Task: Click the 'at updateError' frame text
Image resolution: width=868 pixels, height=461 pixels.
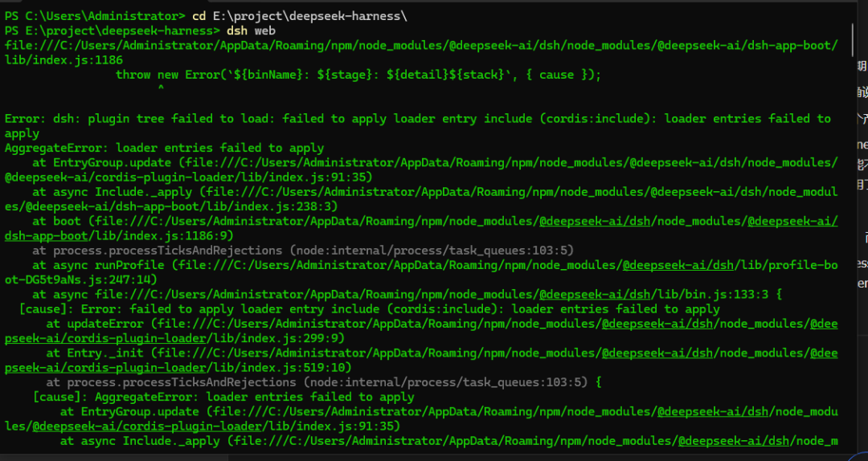Action: pyautogui.click(x=95, y=323)
